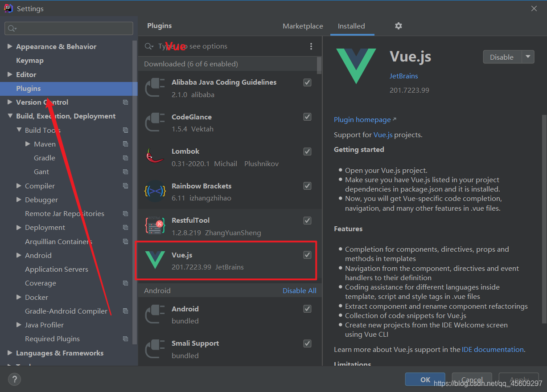
Task: Expand Appearance & Behavior settings
Action: [10, 46]
